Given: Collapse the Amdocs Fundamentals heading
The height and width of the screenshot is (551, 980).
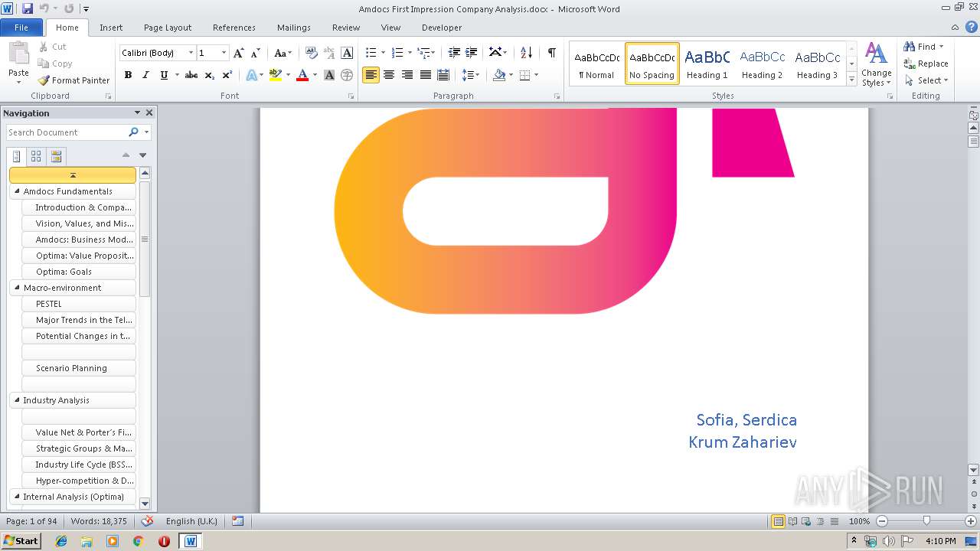Looking at the screenshot, I should 17,191.
